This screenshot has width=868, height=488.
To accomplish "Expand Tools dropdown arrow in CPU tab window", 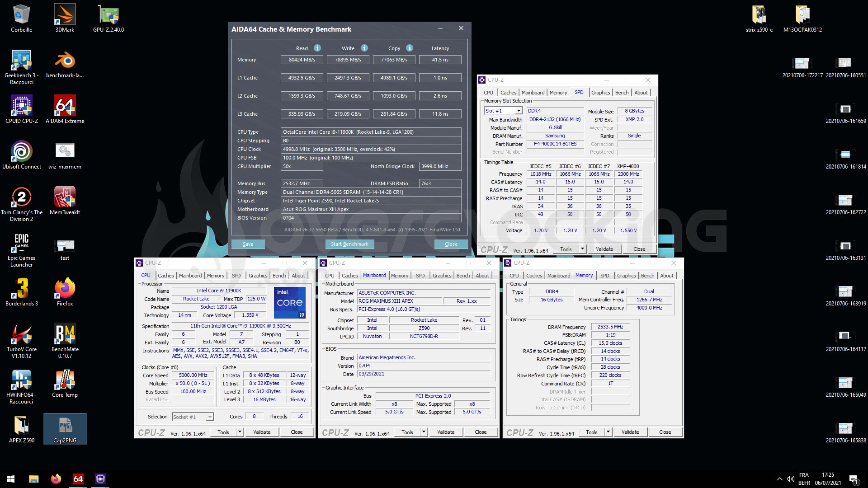I will (x=240, y=432).
